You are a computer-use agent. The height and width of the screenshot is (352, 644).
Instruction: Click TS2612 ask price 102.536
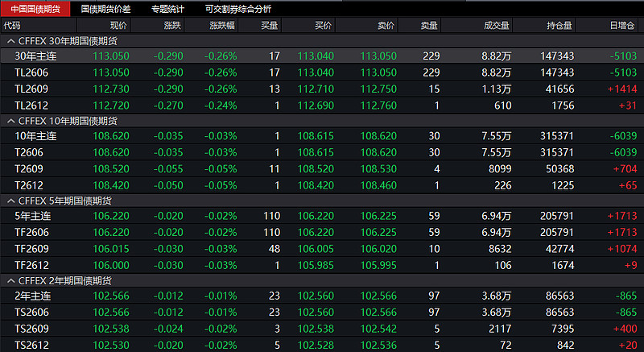(x=378, y=345)
